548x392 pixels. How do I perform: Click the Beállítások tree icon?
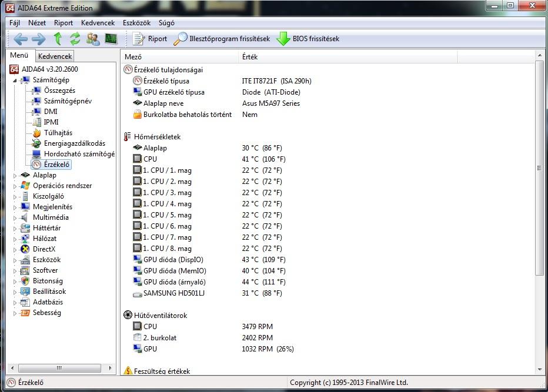[x=25, y=292]
